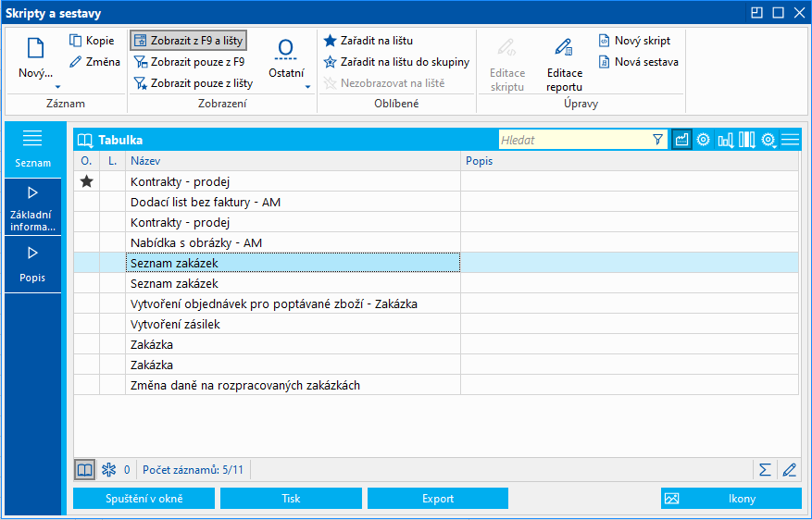Toggle Zobrazit pouze z F9 filter

(x=189, y=62)
